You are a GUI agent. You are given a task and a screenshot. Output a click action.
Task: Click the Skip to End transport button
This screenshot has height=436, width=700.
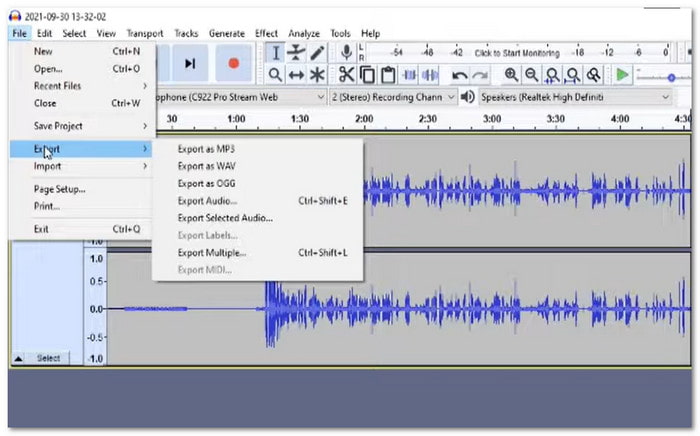coord(190,63)
